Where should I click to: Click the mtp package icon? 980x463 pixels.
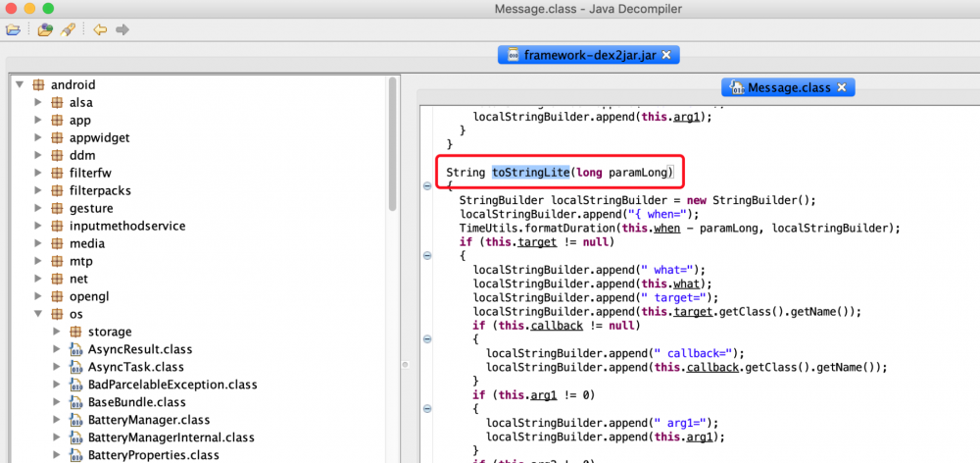coord(57,261)
